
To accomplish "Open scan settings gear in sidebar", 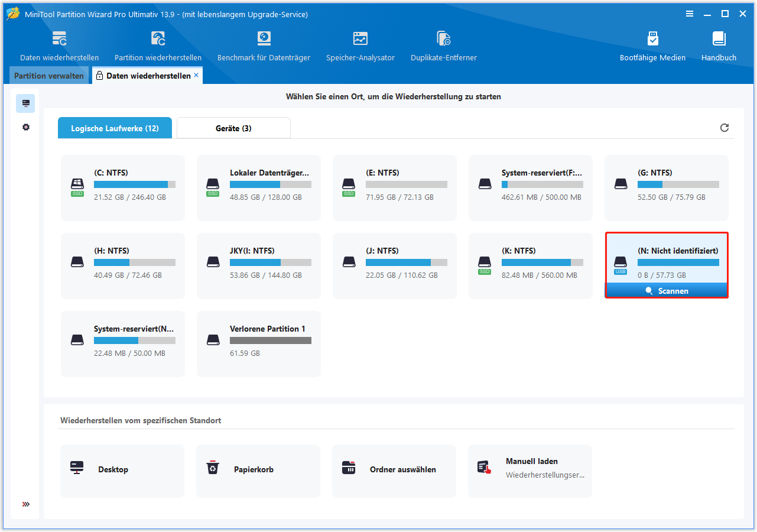I will pyautogui.click(x=26, y=127).
